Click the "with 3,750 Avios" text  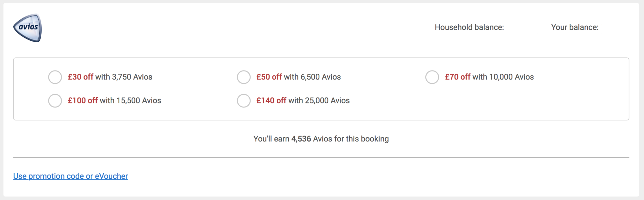coord(124,77)
